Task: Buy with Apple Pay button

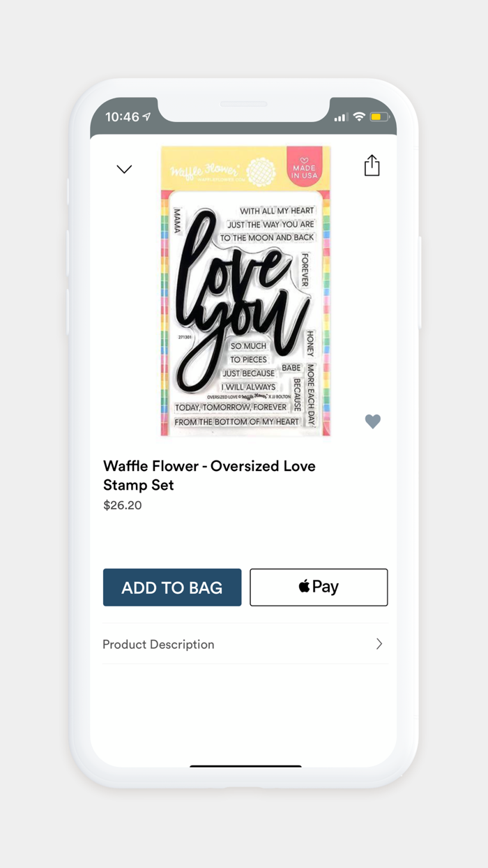Action: 319,588
